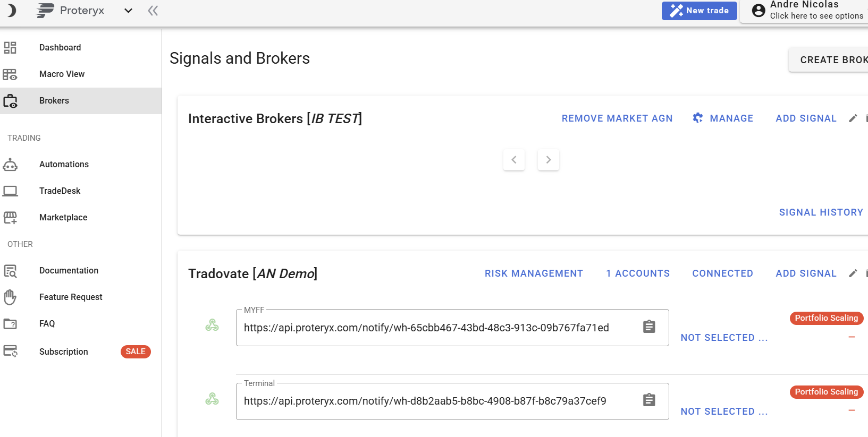
Task: Click 'Tradovate [AN Demo]' title
Action: [x=252, y=273]
